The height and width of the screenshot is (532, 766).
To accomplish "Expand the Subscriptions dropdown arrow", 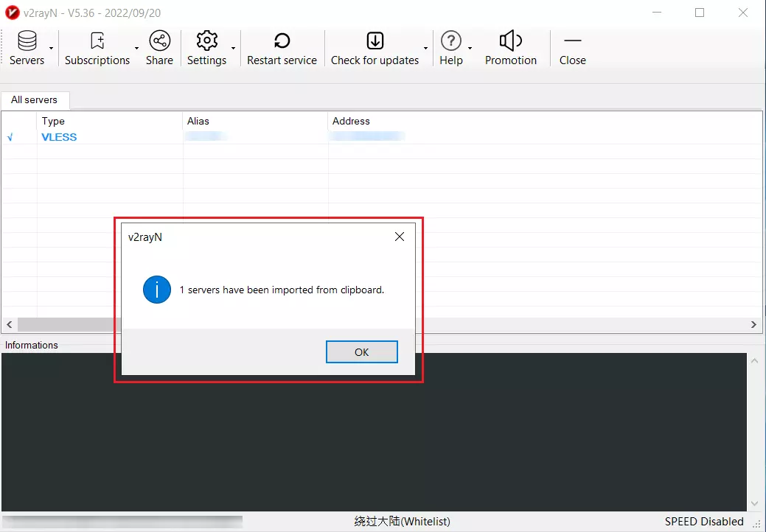I will tap(136, 49).
